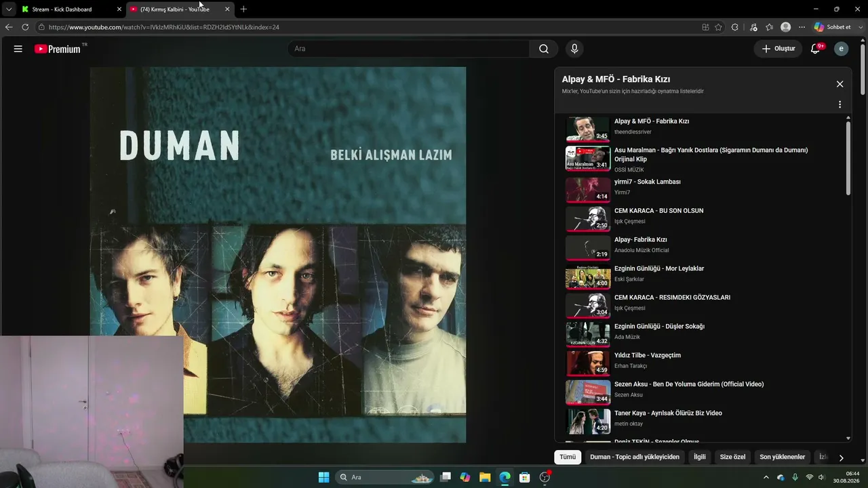Play Taner Kaya Ayrılsak Ölürüz Biz thumbnail
The width and height of the screenshot is (868, 488).
[x=588, y=421]
